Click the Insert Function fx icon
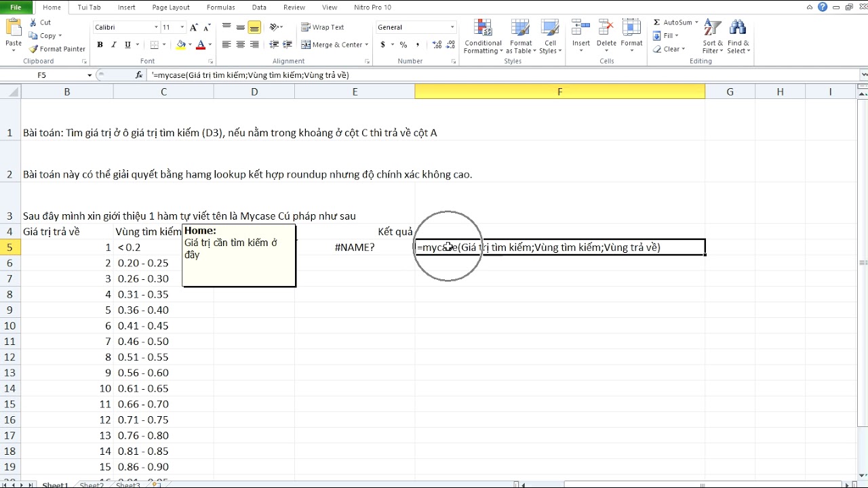868x488 pixels. (x=139, y=75)
